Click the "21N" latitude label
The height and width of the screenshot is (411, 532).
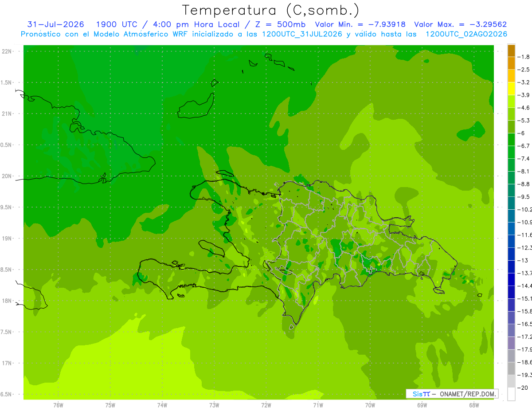[x=7, y=114]
